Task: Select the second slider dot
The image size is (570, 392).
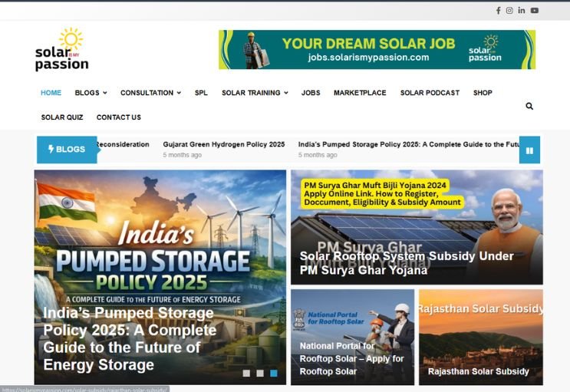Action: click(260, 374)
